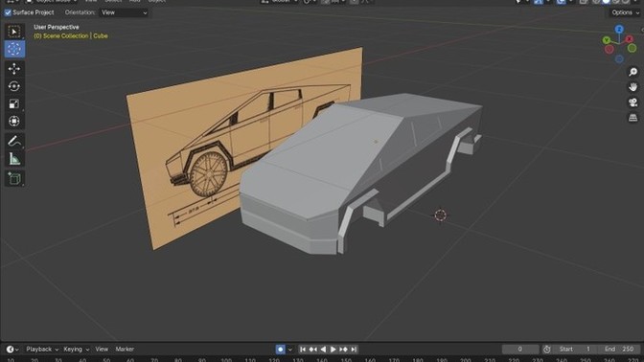Open the timeline View menu

tap(102, 350)
